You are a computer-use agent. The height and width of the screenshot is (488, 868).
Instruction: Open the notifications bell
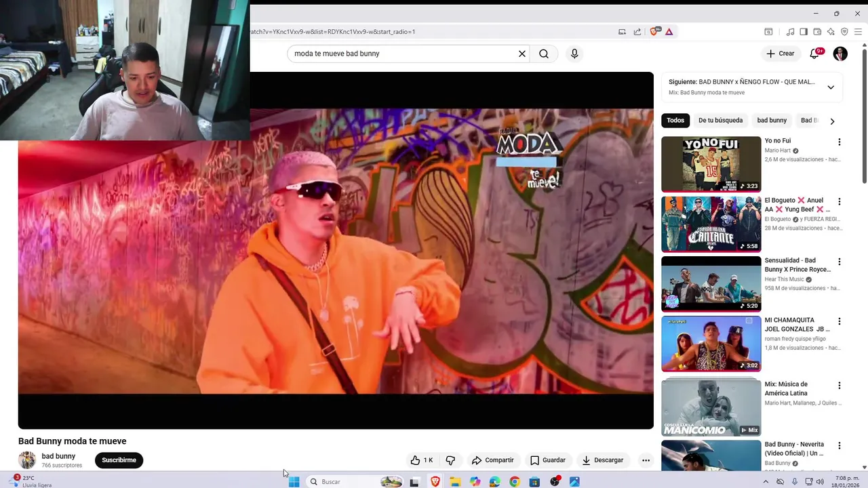click(815, 54)
